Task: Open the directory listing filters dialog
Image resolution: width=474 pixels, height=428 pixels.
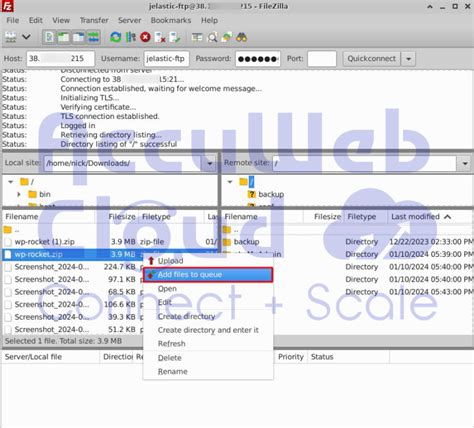Action: tap(197, 37)
